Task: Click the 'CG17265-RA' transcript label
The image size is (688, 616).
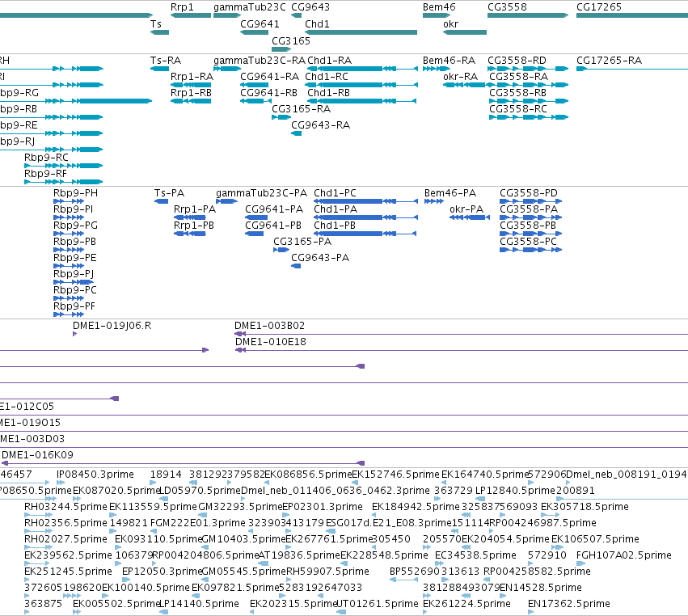Action: (x=609, y=61)
